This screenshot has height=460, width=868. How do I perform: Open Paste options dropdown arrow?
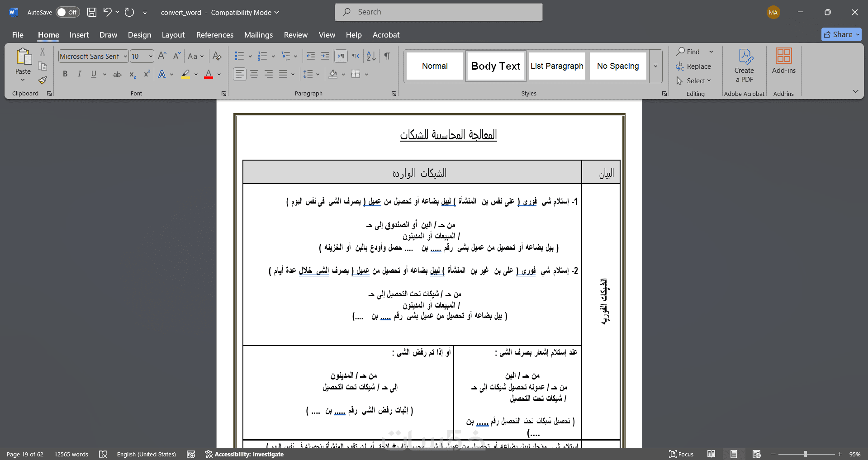23,80
